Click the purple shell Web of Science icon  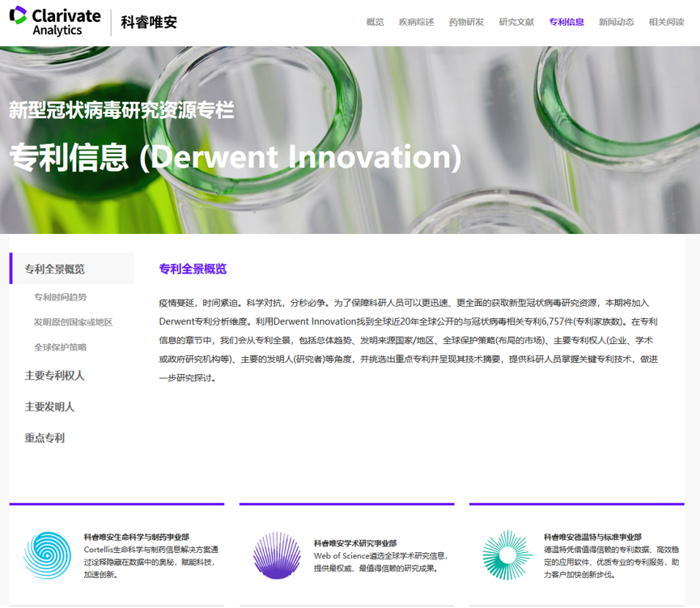coord(278,555)
